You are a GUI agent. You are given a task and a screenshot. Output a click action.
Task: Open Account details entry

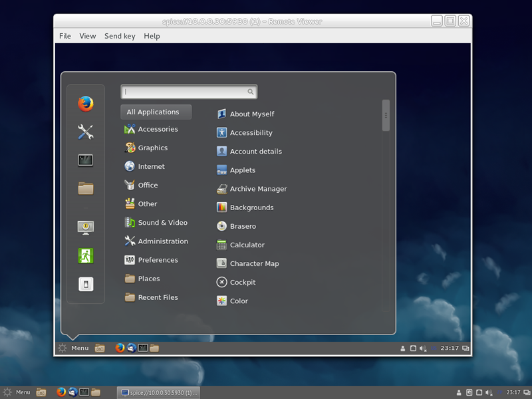point(249,152)
